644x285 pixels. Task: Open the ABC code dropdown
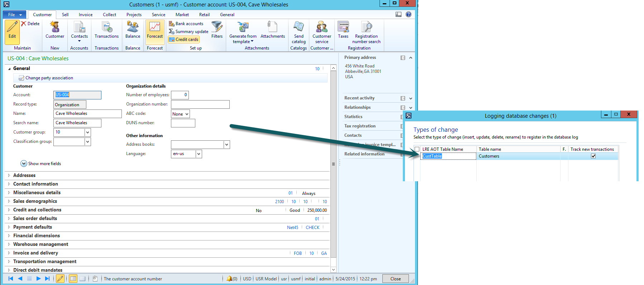pos(187,114)
